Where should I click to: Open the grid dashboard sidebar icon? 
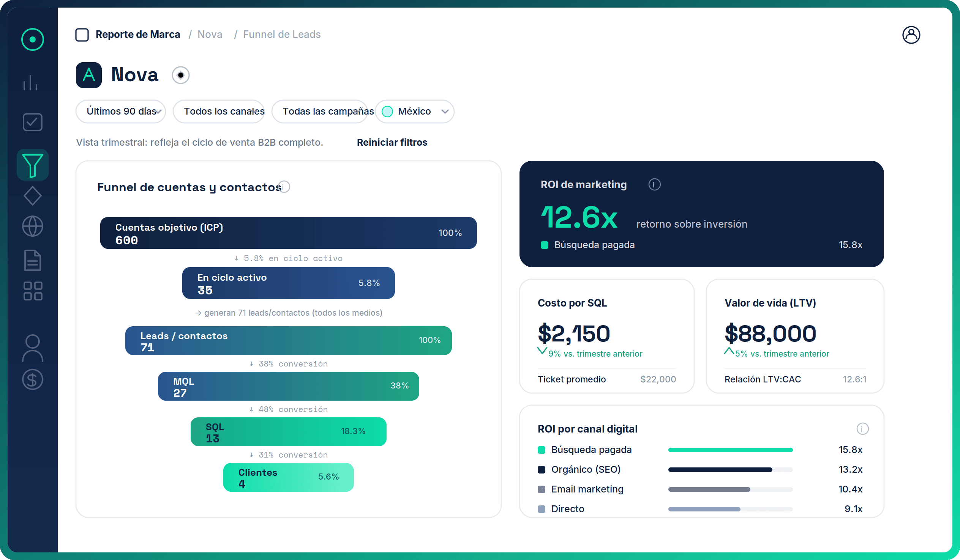(x=32, y=291)
